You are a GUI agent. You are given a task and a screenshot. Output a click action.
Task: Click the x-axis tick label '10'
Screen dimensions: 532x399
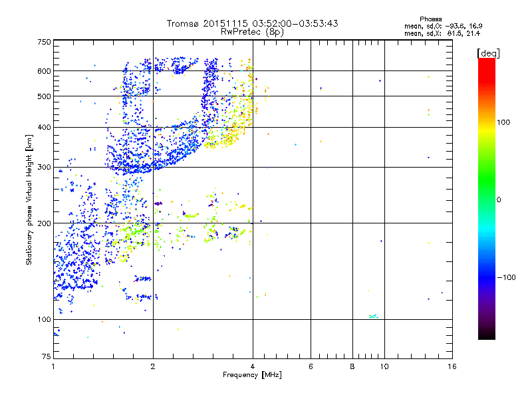[384, 366]
